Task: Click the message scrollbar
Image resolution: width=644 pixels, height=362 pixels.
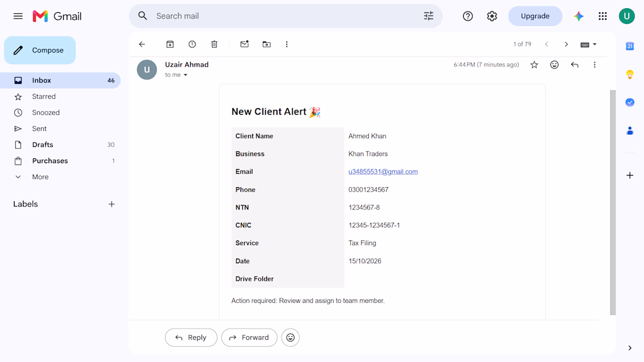Action: 613,202
